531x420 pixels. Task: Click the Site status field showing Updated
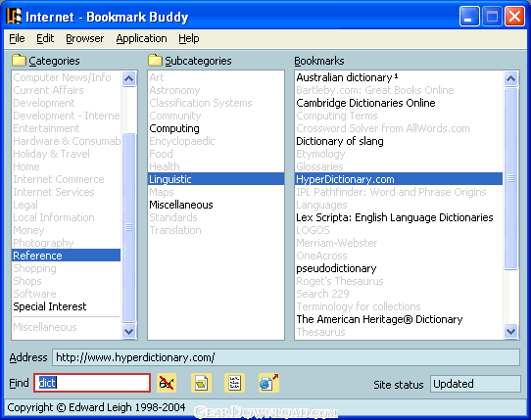pyautogui.click(x=475, y=384)
